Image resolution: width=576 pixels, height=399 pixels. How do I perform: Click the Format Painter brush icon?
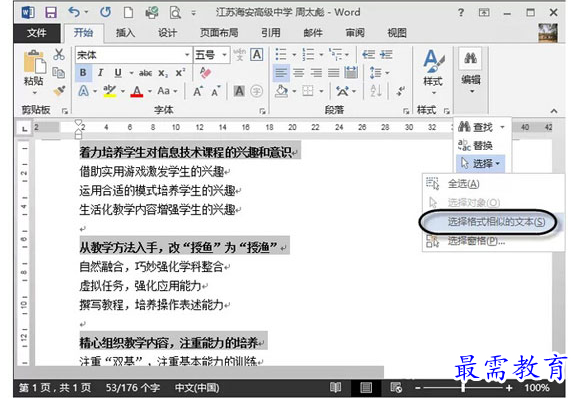click(59, 90)
